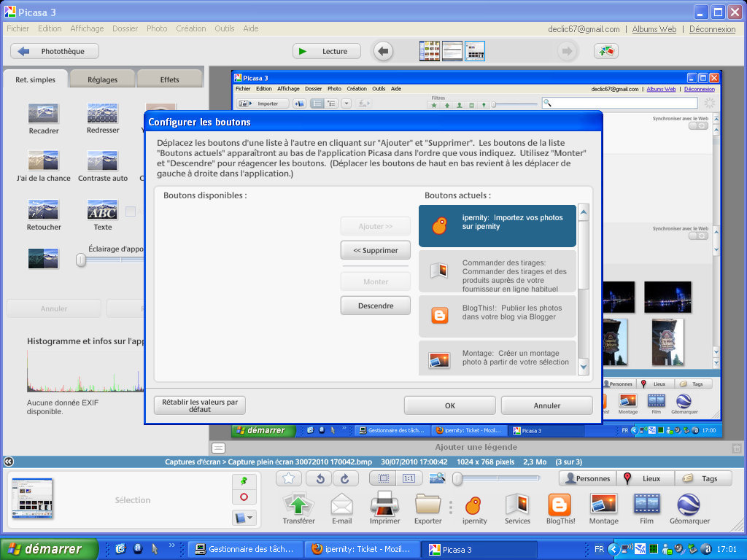The height and width of the screenshot is (560, 747).
Task: Click the magnifier icon beside the zoom slider
Action: 437,478
